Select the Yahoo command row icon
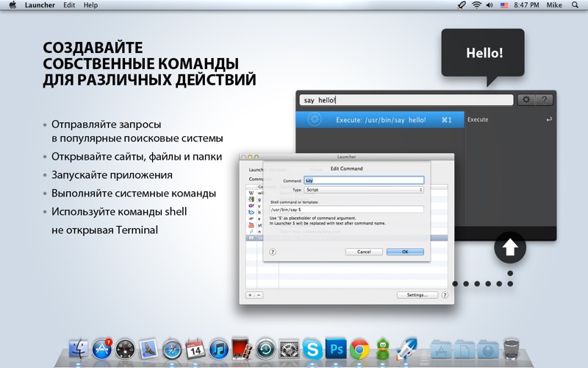This screenshot has width=588, height=368. 251,205
